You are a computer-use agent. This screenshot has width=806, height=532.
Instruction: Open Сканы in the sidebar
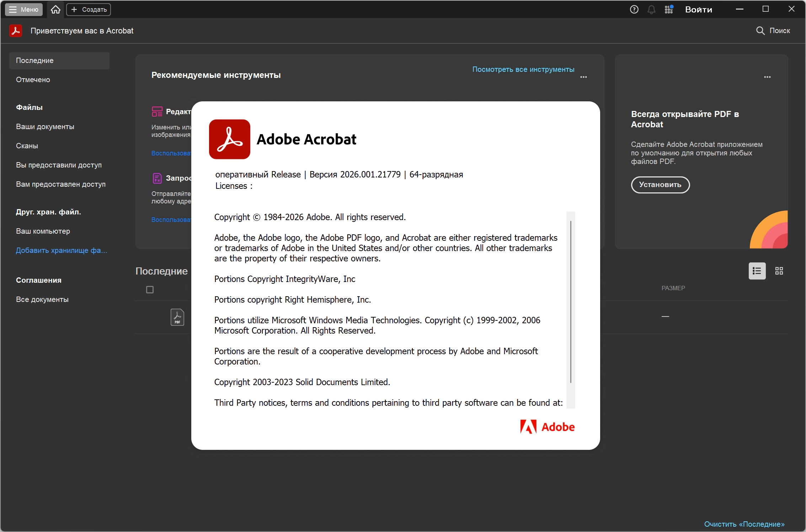coord(27,146)
